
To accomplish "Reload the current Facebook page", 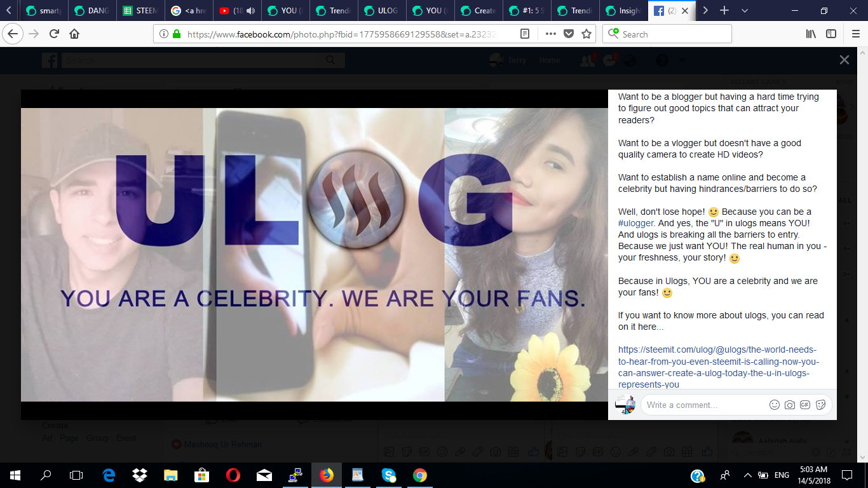I will click(54, 34).
